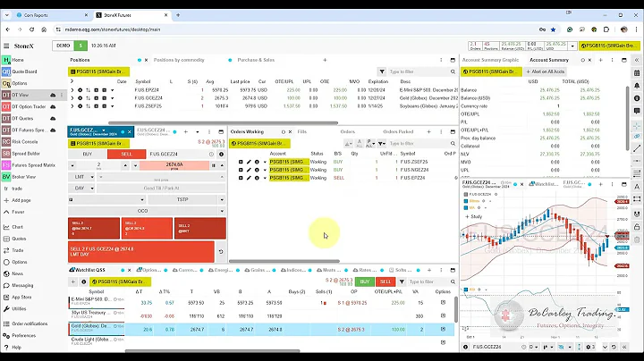This screenshot has width=644, height=361.
Task: Select text annotation tool in right toolbar
Action: coord(637,187)
